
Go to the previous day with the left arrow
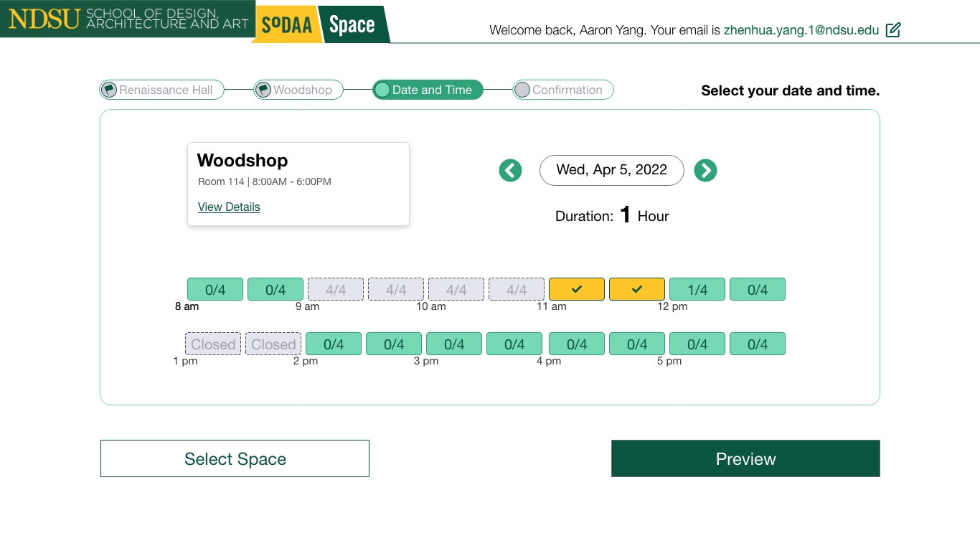(x=510, y=171)
